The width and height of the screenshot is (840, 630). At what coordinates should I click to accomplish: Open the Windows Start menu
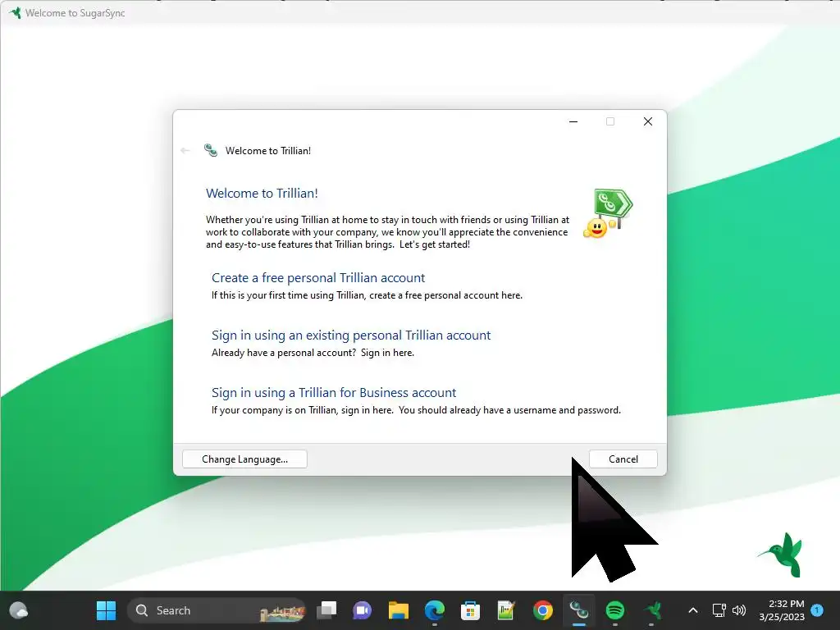[x=106, y=610]
